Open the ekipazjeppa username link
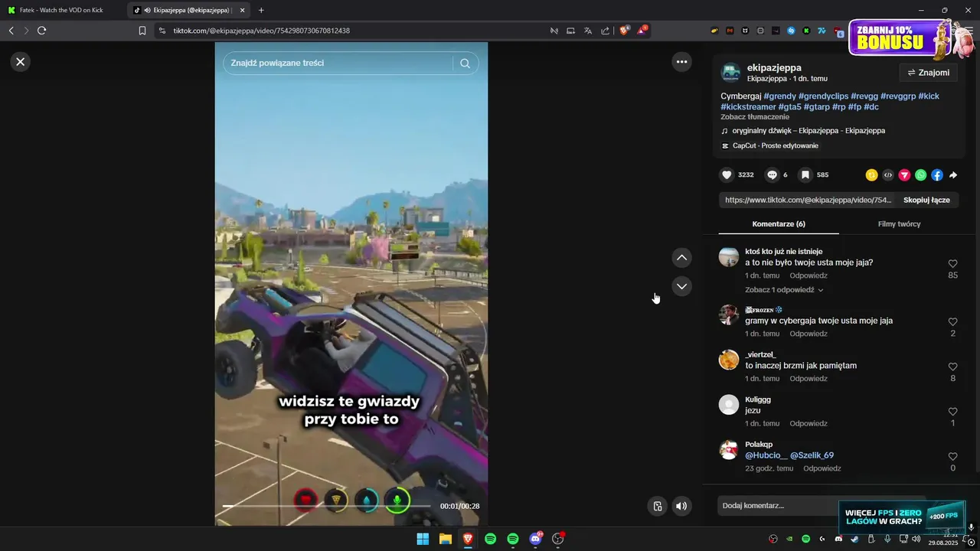Viewport: 980px width, 551px height. 774,67
